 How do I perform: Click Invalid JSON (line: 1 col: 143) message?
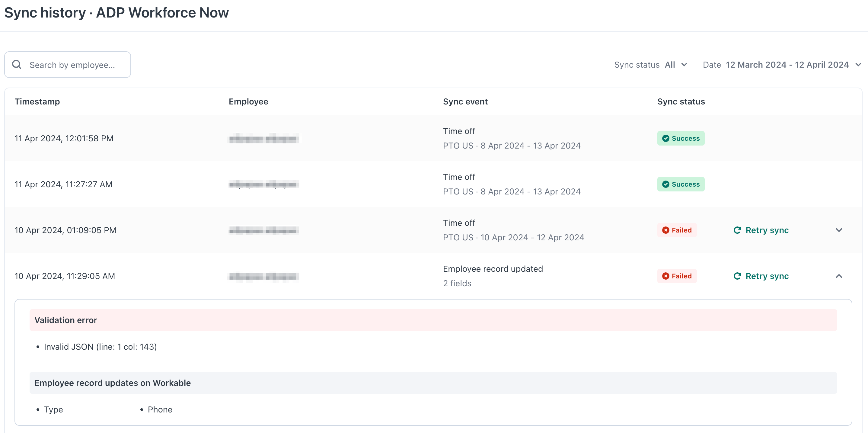pos(101,347)
